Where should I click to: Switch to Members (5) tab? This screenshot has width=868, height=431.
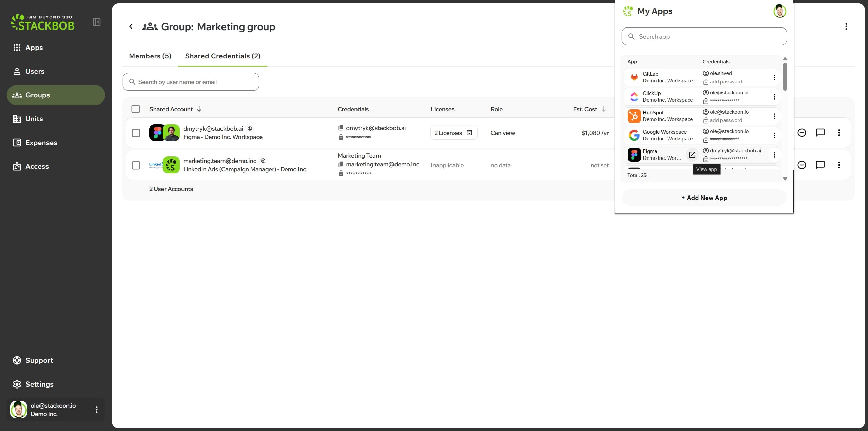(150, 56)
